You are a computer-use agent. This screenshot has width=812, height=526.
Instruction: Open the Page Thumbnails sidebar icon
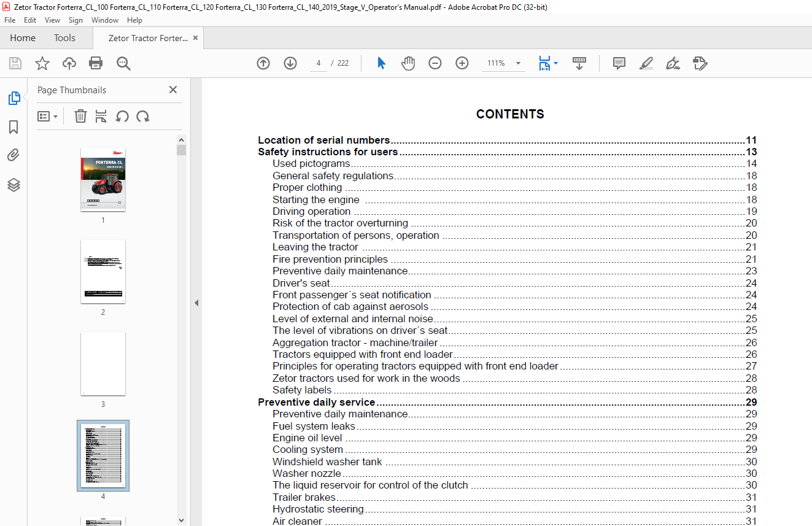(x=14, y=98)
